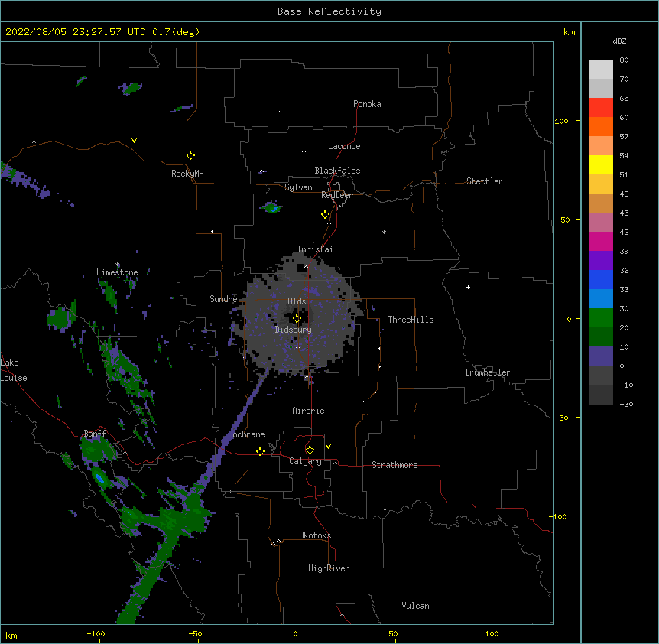
Task: Click the RedDeer city label
Action: click(x=336, y=195)
